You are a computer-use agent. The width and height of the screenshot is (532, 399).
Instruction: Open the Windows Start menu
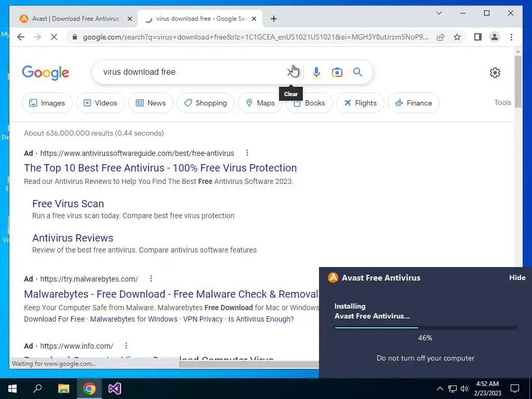pos(12,389)
